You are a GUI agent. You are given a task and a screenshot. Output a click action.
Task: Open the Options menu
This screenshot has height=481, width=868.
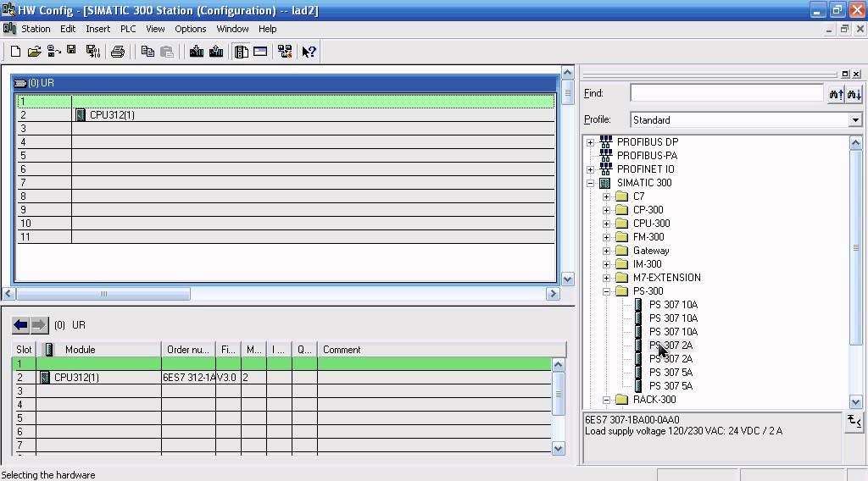point(191,29)
